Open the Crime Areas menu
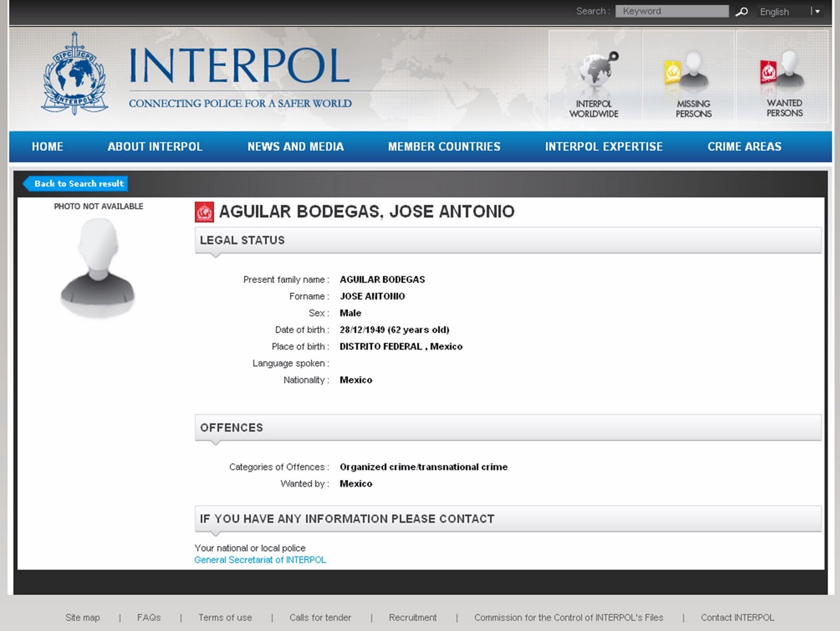 pyautogui.click(x=744, y=147)
